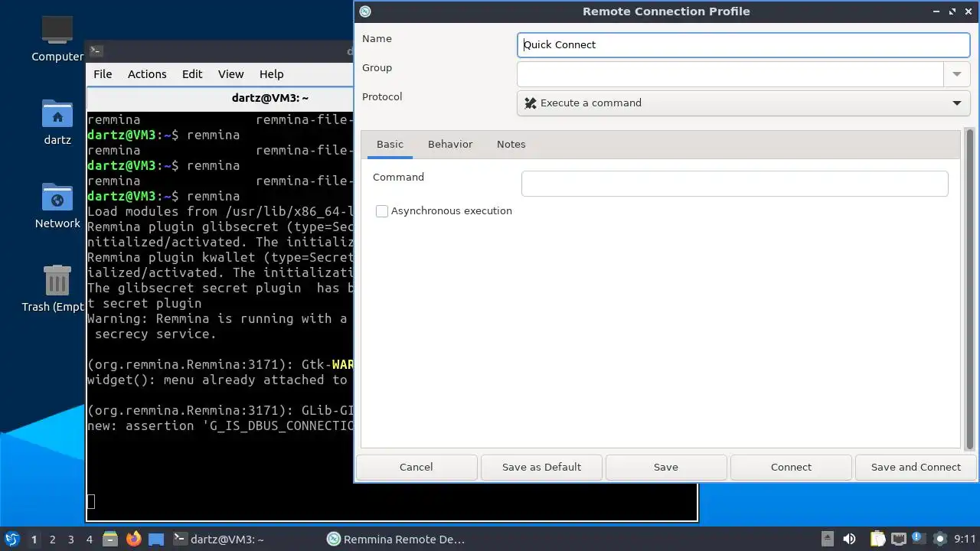980x551 pixels.
Task: Open the terminal File menu
Action: tap(103, 74)
